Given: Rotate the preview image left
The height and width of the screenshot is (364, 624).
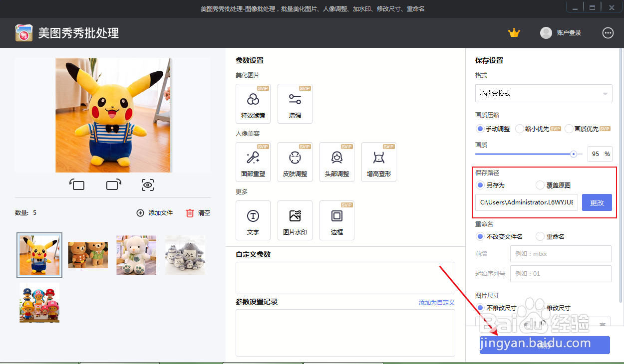Looking at the screenshot, I should tap(77, 185).
